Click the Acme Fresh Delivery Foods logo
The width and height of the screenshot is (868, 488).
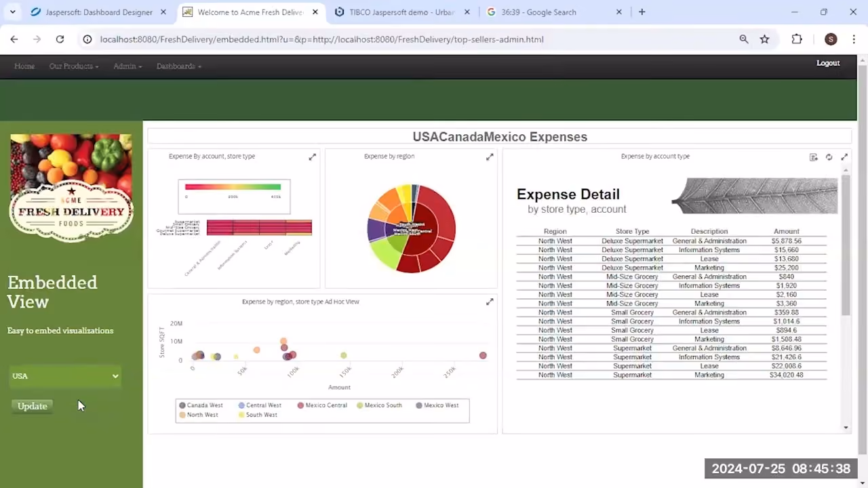[71, 188]
